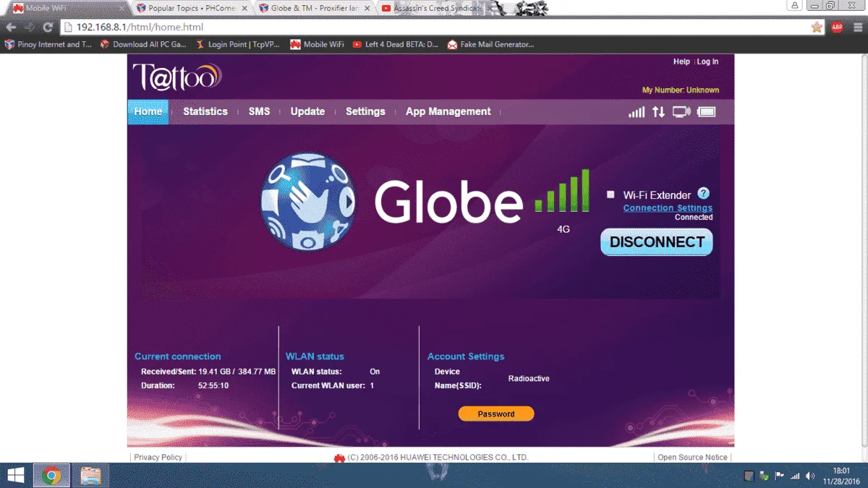Click the signal strength icon in navbar
868x488 pixels.
(637, 112)
